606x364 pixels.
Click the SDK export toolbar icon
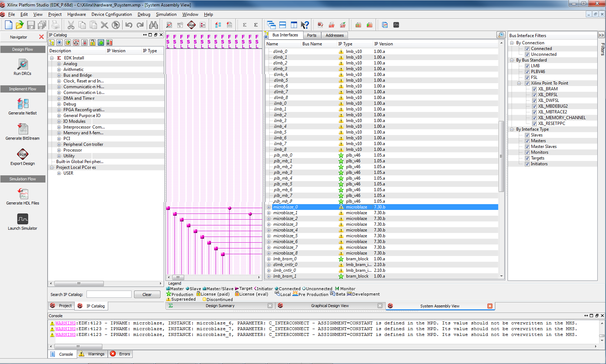tap(191, 25)
